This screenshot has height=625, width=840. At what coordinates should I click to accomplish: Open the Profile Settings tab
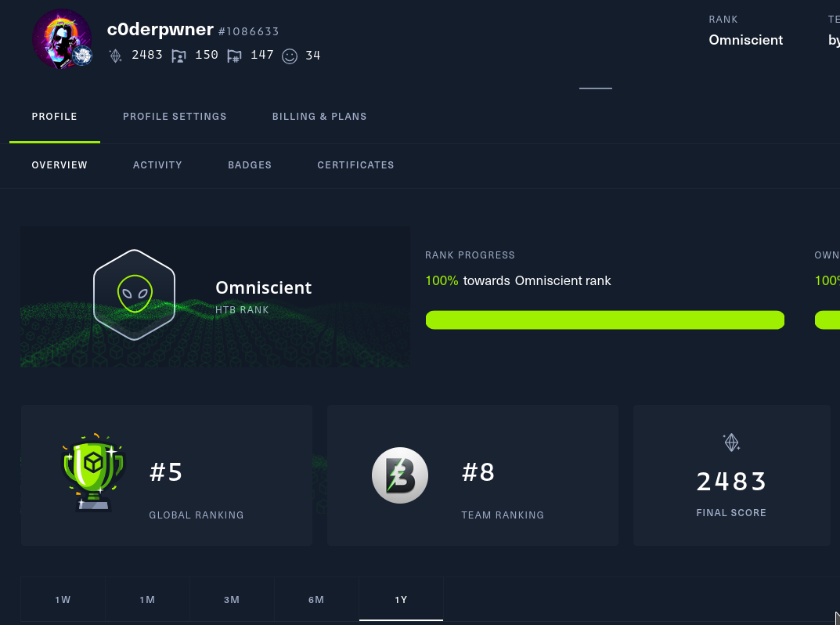[175, 117]
